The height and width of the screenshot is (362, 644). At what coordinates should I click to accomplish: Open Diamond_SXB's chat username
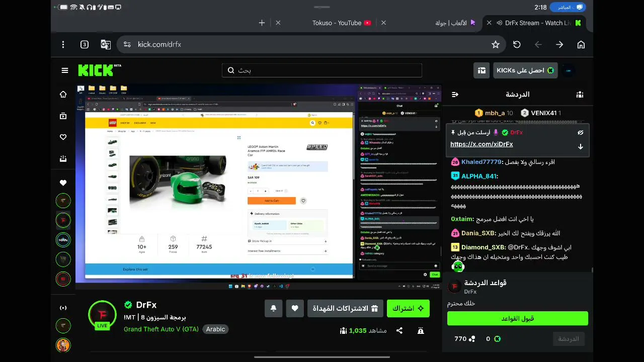[x=484, y=247]
